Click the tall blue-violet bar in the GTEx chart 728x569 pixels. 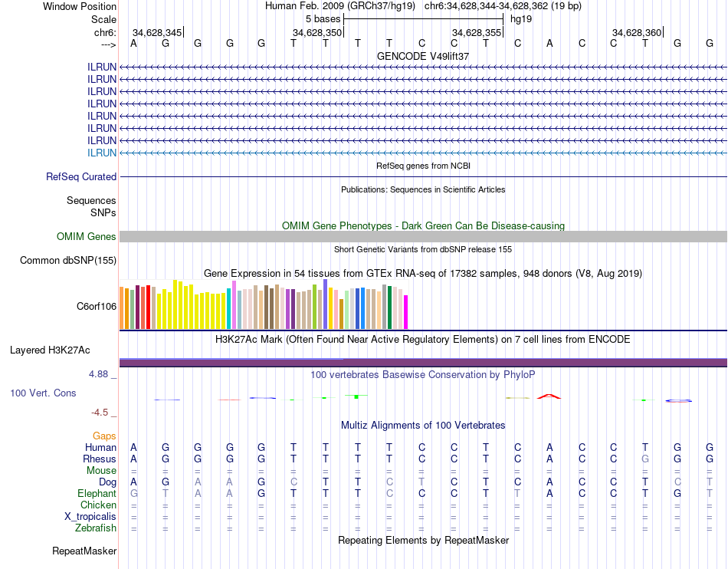click(326, 304)
